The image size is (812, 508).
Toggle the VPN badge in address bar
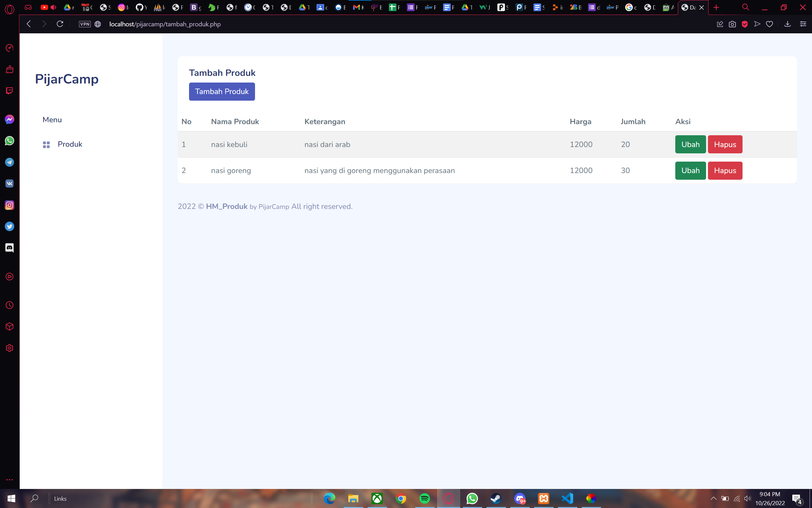pyautogui.click(x=85, y=24)
